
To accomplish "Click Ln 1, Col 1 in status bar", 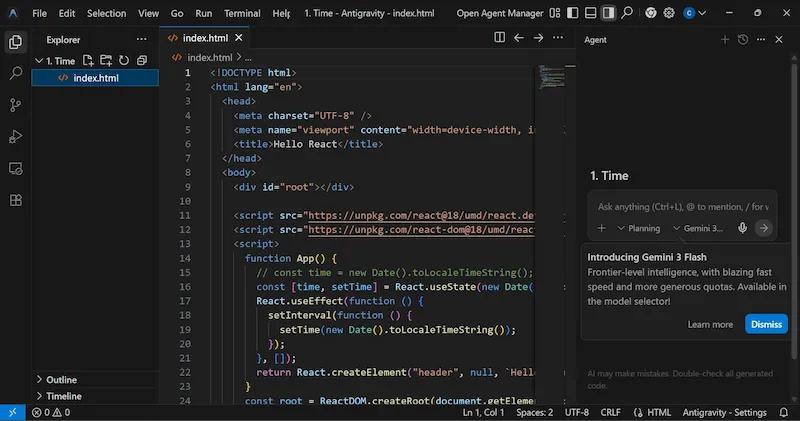I will click(x=483, y=412).
